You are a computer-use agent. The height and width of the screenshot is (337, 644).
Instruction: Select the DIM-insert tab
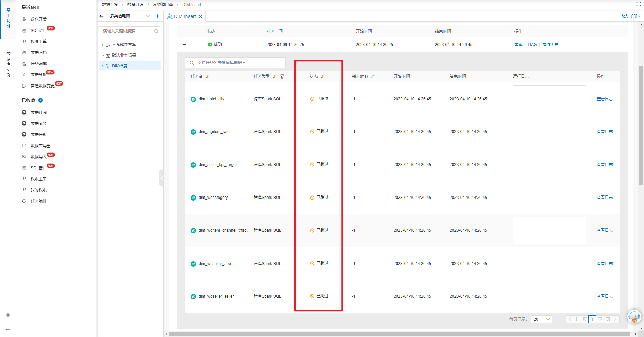click(x=184, y=16)
